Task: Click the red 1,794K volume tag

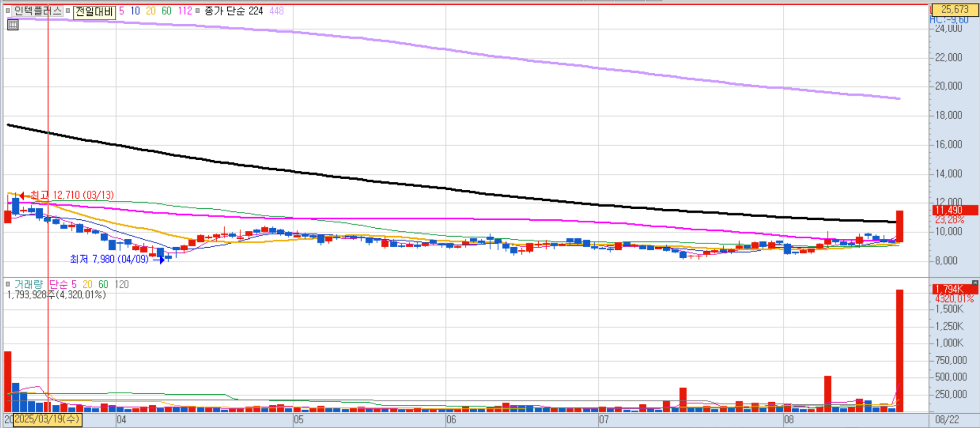Action: point(955,289)
